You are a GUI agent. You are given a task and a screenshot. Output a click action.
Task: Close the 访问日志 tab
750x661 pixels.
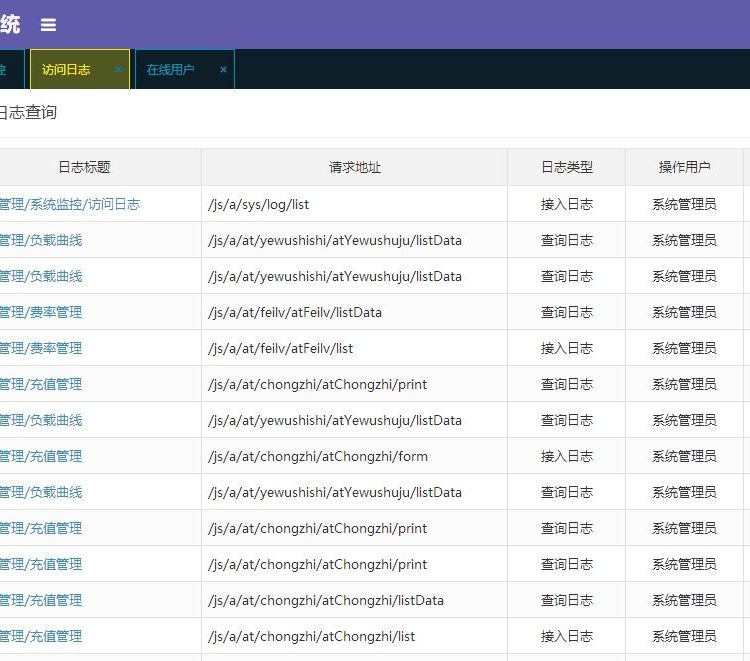tap(118, 70)
